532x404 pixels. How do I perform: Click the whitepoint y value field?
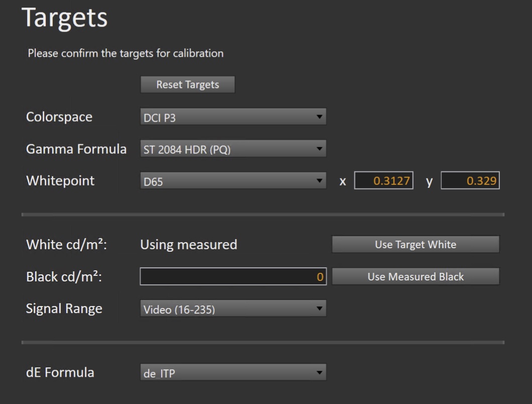tap(470, 181)
